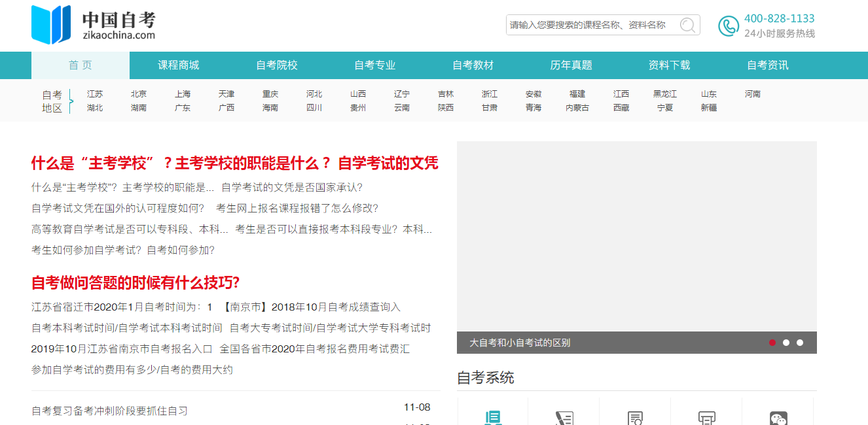Open the 自考教材 nav tab
Viewport: 868px width, 425px height.
coord(473,65)
